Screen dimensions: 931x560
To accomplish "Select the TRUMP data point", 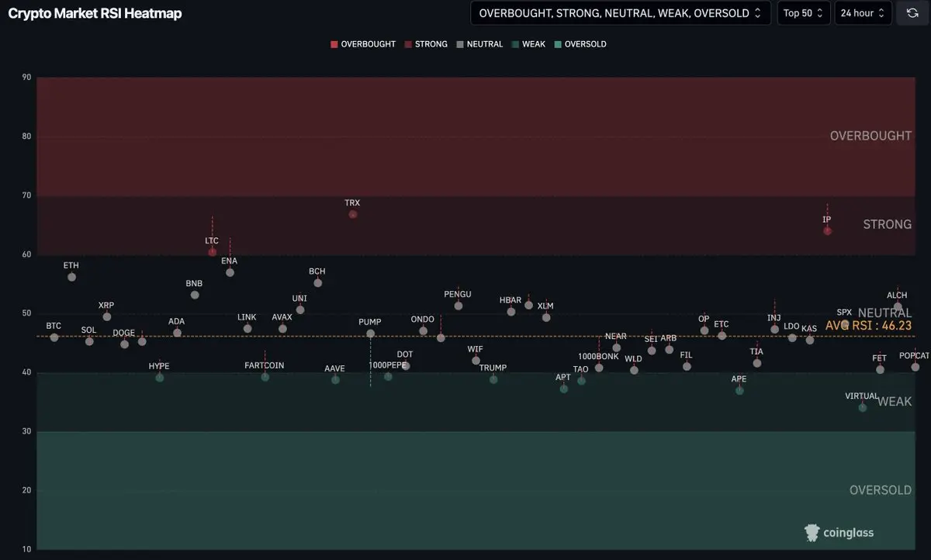I will pos(493,379).
